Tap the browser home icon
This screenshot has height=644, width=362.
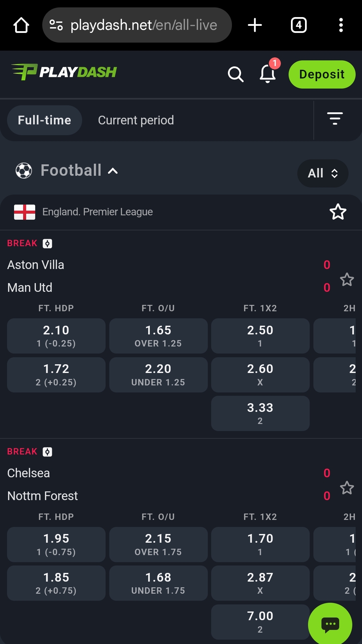pos(21,25)
